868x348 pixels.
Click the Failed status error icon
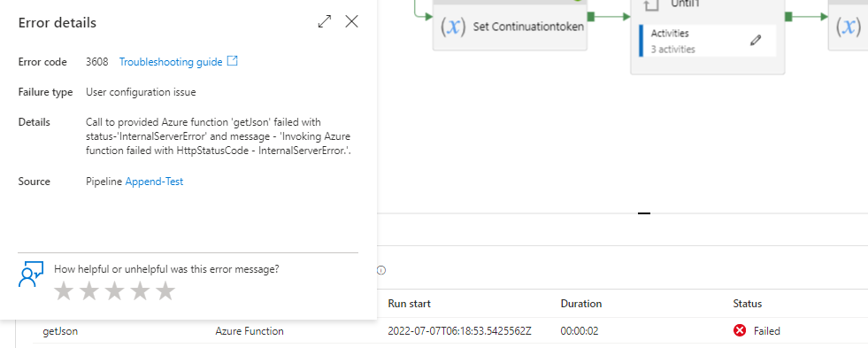740,331
